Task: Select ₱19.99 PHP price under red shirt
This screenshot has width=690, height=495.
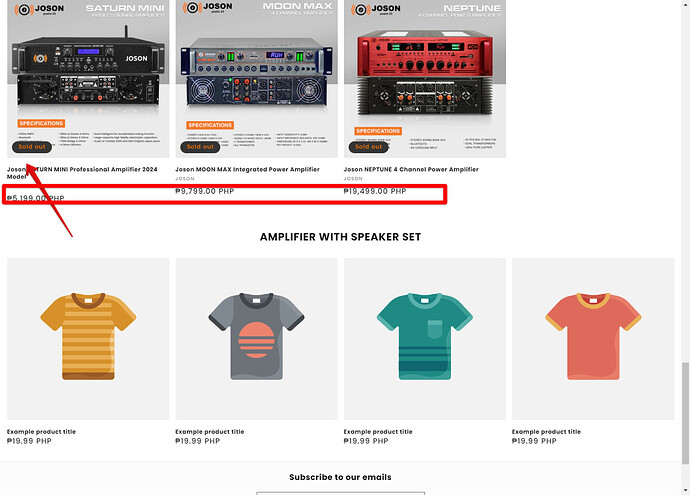Action: 534,441
